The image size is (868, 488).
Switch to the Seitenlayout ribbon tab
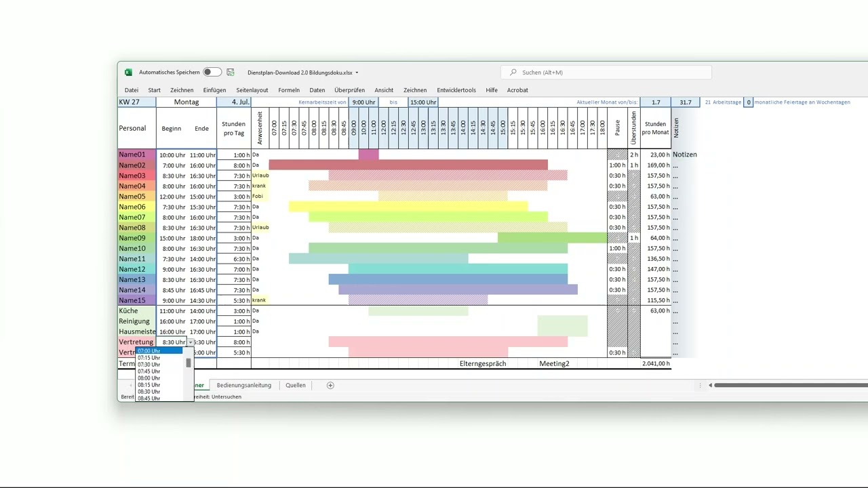pyautogui.click(x=252, y=90)
